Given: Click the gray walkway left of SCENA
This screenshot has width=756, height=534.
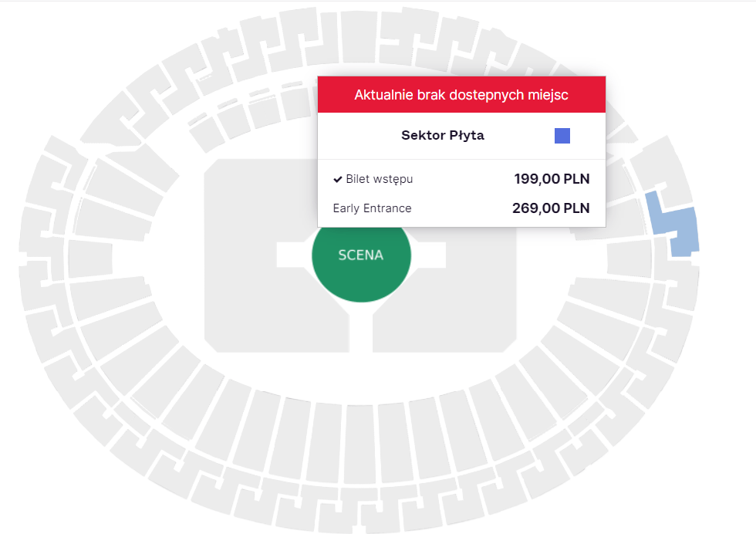Looking at the screenshot, I should coord(293,255).
